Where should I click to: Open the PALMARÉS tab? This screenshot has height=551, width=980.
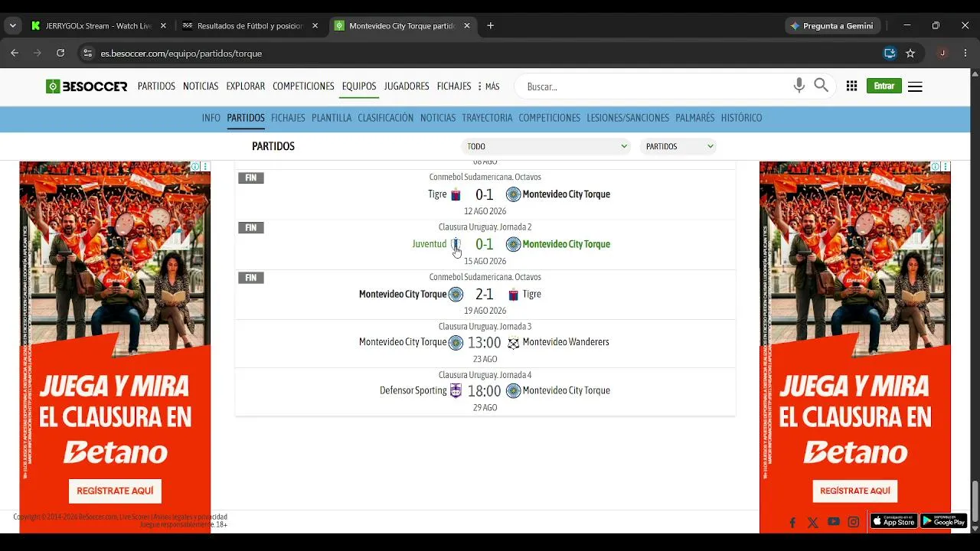pyautogui.click(x=695, y=118)
